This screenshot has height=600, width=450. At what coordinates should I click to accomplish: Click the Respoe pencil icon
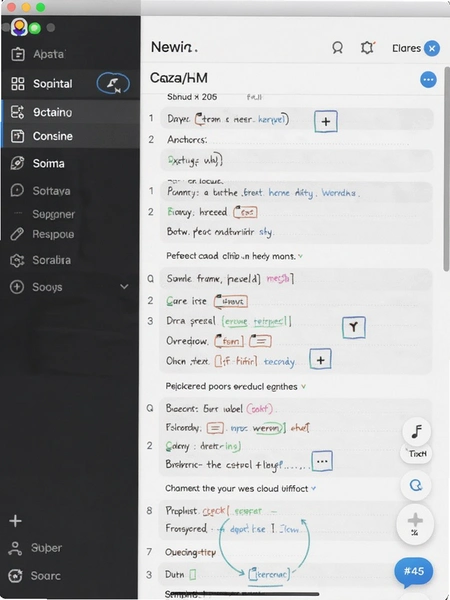[17, 234]
